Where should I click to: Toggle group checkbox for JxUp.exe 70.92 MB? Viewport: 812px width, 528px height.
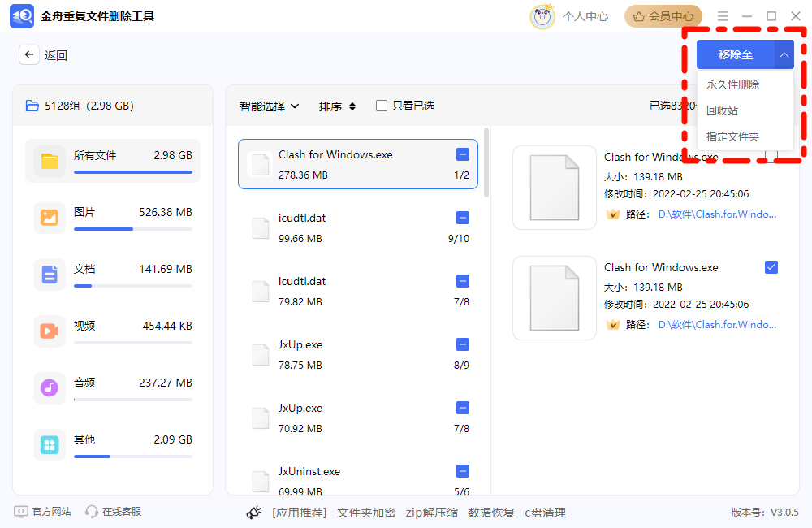tap(463, 408)
